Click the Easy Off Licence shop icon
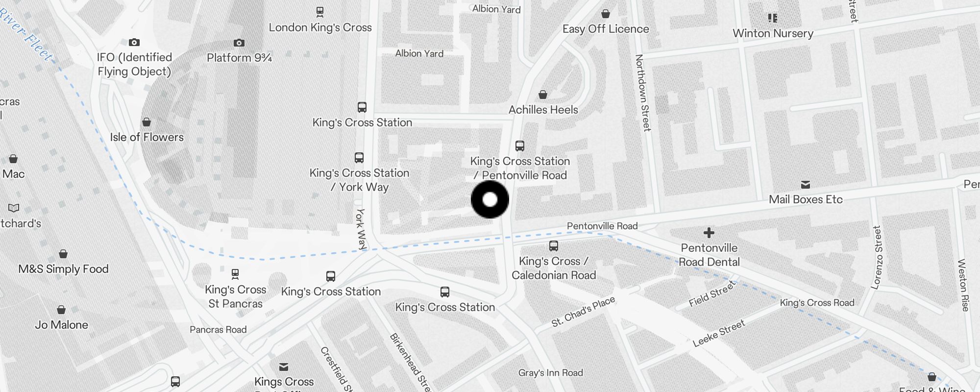 (606, 14)
